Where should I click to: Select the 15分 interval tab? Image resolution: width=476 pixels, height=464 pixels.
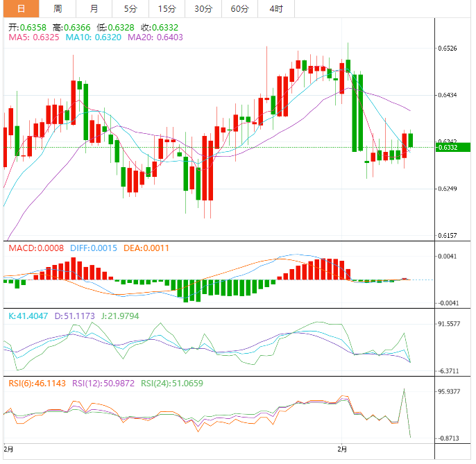[167, 9]
